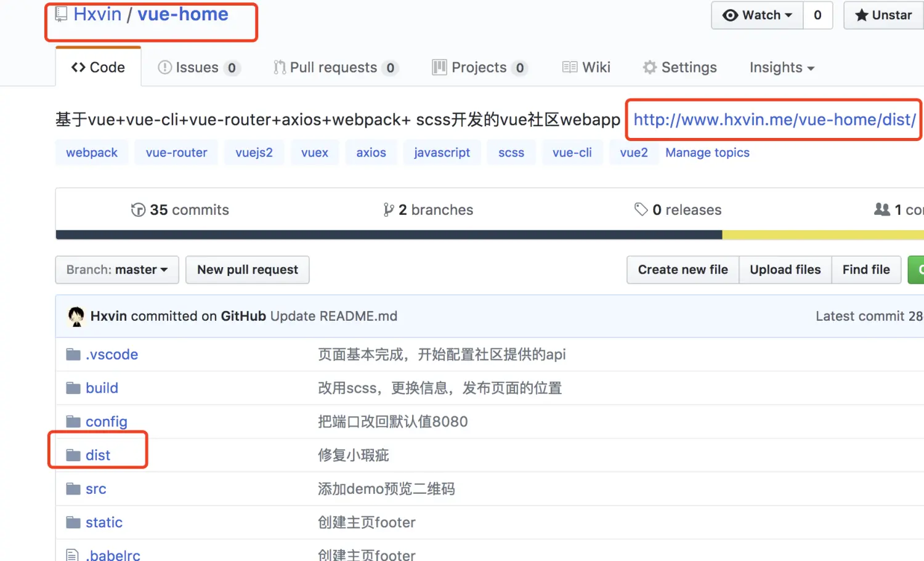
Task: Click the repository book icon beside Hxvin
Action: [x=61, y=14]
